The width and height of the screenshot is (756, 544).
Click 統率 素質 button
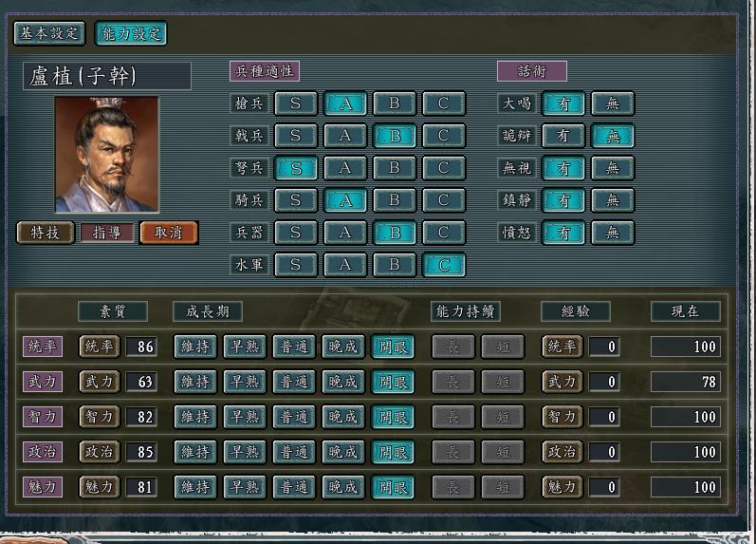[x=100, y=347]
